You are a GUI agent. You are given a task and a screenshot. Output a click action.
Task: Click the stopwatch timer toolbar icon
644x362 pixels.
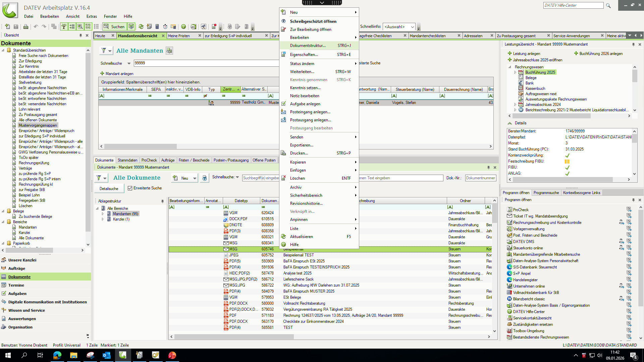pyautogui.click(x=165, y=26)
